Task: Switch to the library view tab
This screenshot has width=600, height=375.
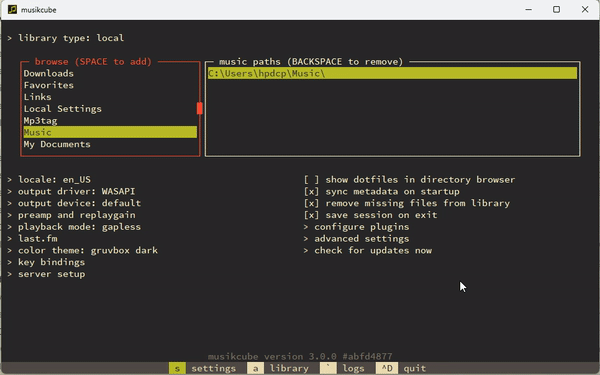Action: [289, 368]
